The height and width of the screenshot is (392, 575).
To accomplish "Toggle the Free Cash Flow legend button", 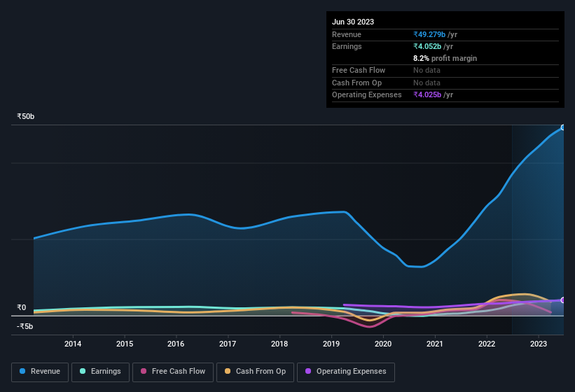I will tap(173, 372).
